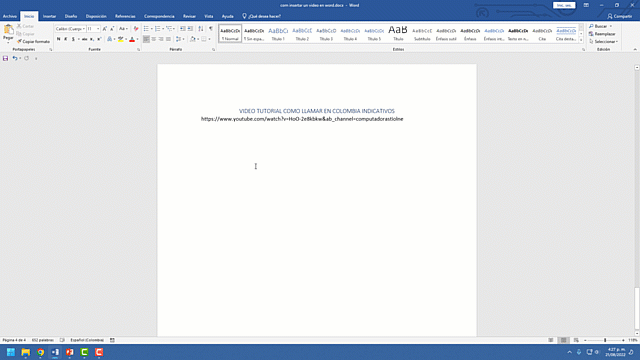Open the Windows Start menu
This screenshot has width=640, height=360.
click(x=11, y=352)
